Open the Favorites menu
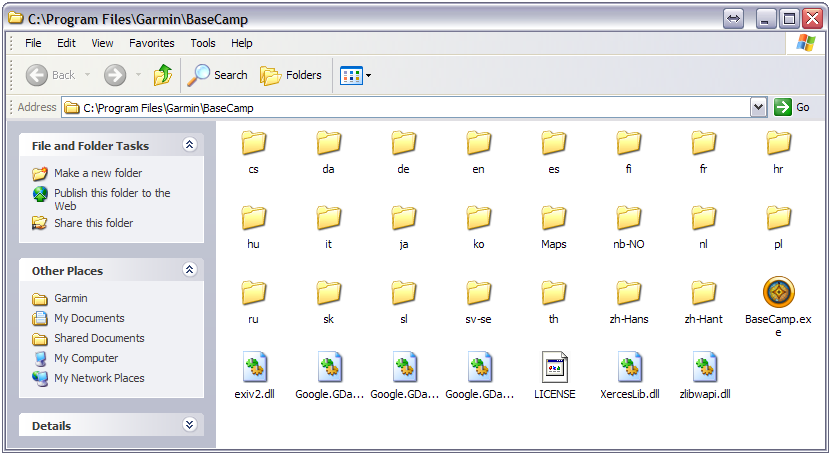831x454 pixels. pyautogui.click(x=151, y=43)
